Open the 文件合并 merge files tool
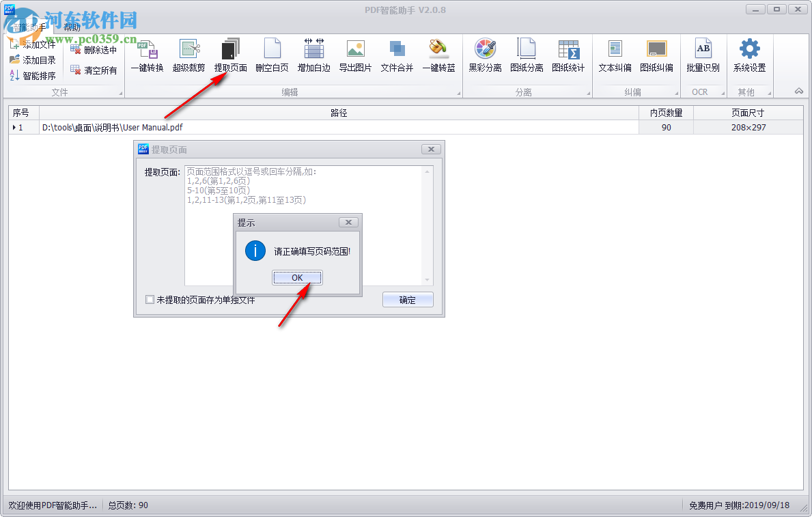The image size is (812, 517). [397, 56]
